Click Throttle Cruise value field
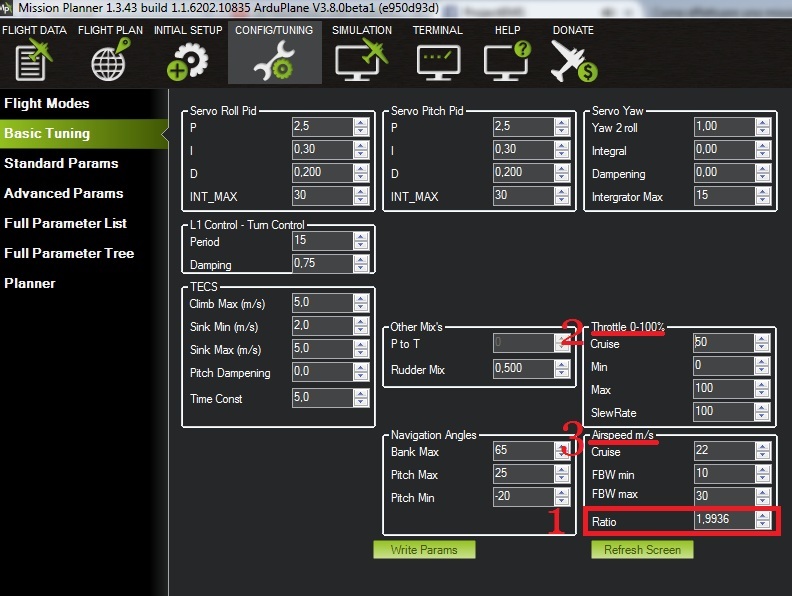The image size is (792, 596). 723,342
